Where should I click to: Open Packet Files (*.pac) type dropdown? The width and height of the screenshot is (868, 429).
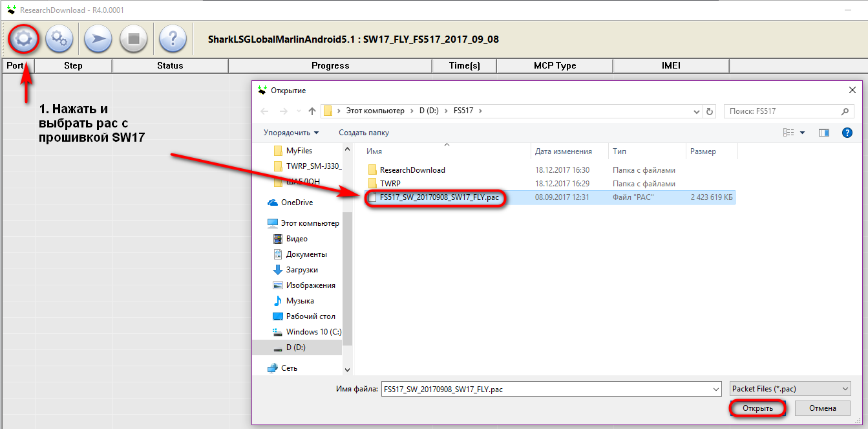pyautogui.click(x=790, y=389)
